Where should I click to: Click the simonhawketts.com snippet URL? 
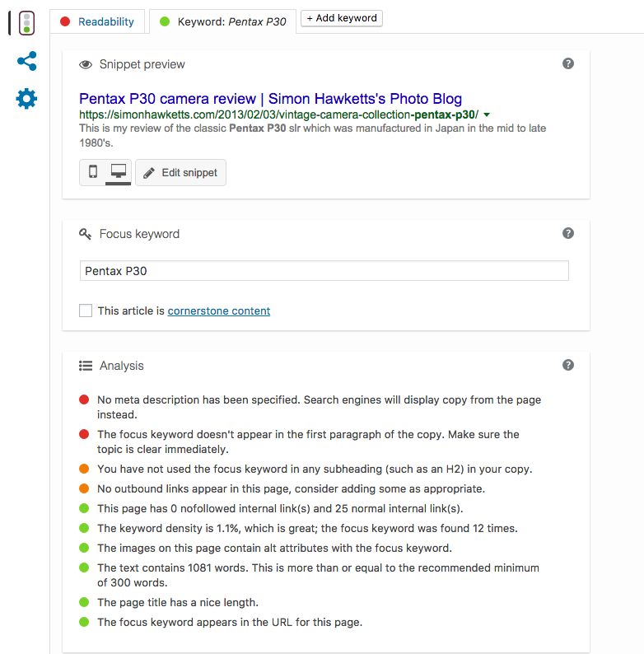pos(278,114)
